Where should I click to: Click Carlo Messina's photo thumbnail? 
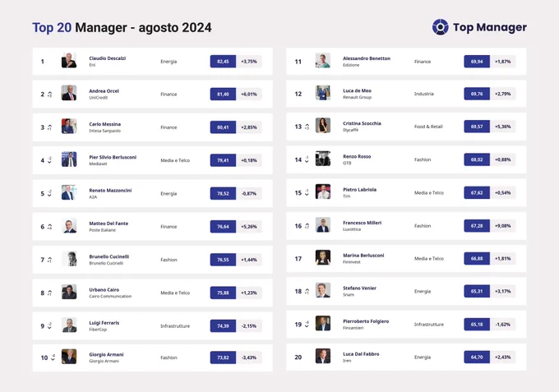(69, 127)
